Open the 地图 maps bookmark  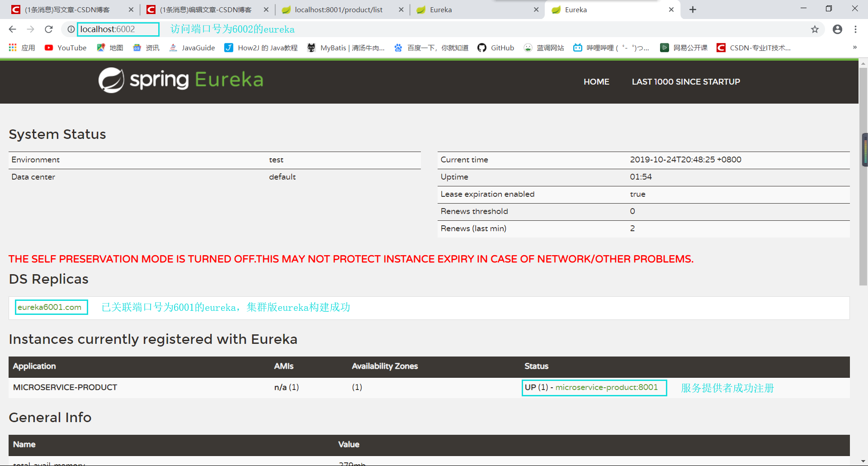(x=110, y=48)
